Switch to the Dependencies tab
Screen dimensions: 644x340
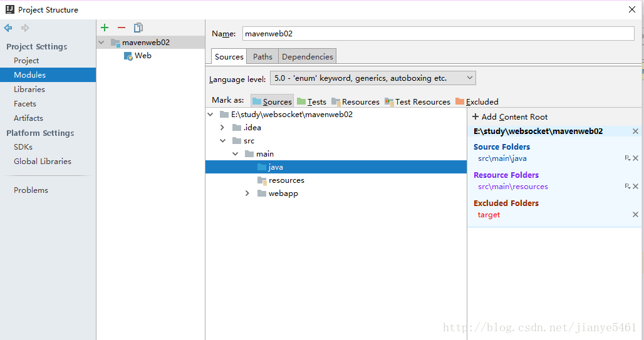pos(307,56)
